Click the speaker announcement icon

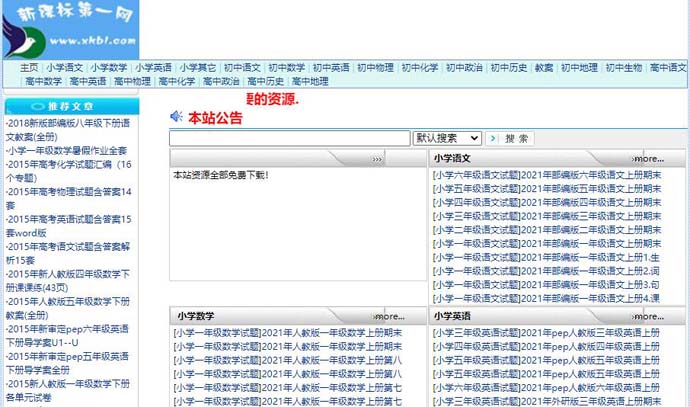(176, 116)
